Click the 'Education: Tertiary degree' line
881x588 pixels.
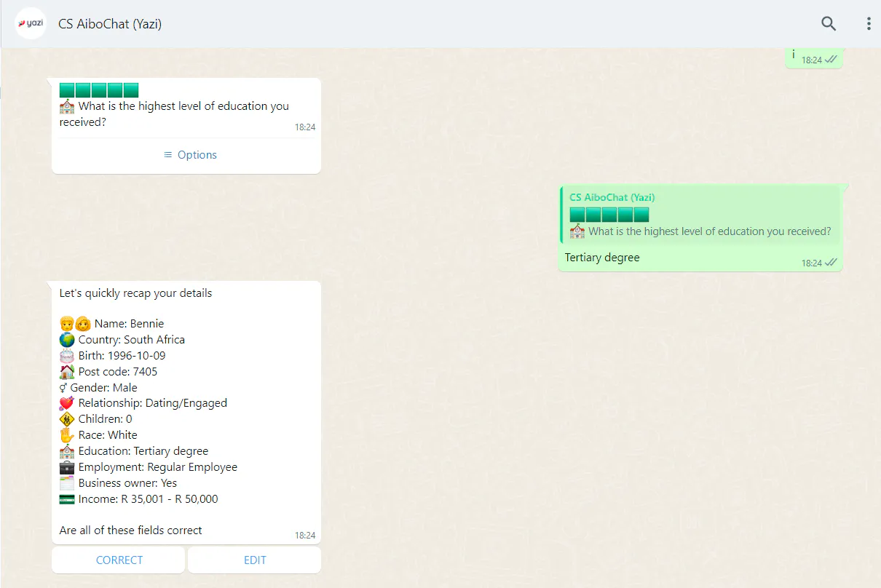134,451
